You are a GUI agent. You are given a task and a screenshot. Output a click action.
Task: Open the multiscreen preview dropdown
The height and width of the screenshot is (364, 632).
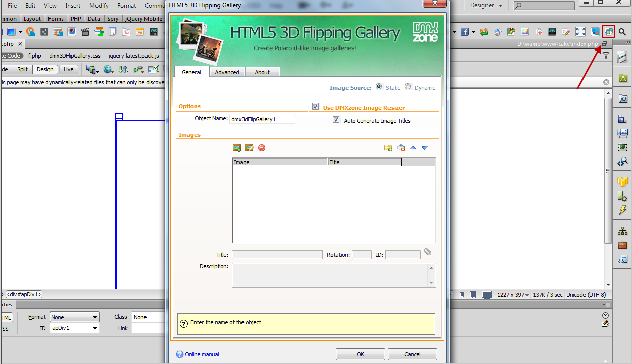[x=92, y=69]
